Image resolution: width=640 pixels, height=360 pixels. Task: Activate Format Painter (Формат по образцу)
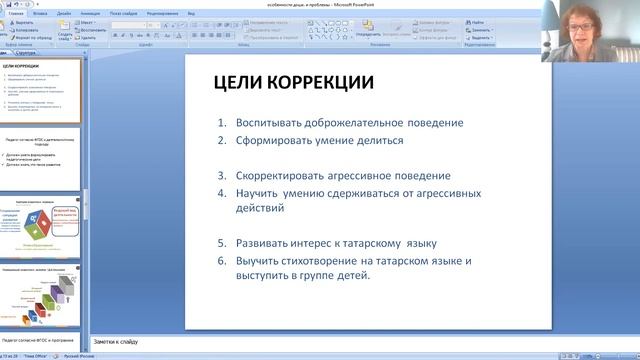pyautogui.click(x=31, y=37)
